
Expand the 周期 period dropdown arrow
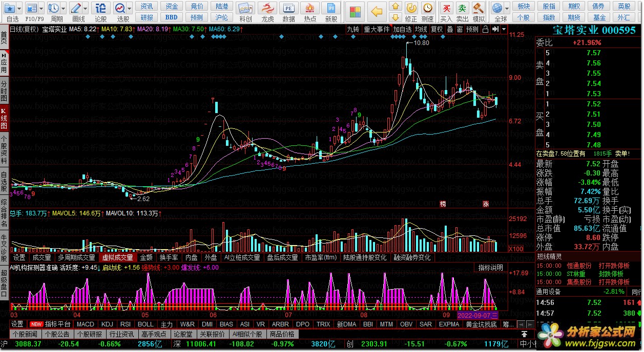coord(63,8)
